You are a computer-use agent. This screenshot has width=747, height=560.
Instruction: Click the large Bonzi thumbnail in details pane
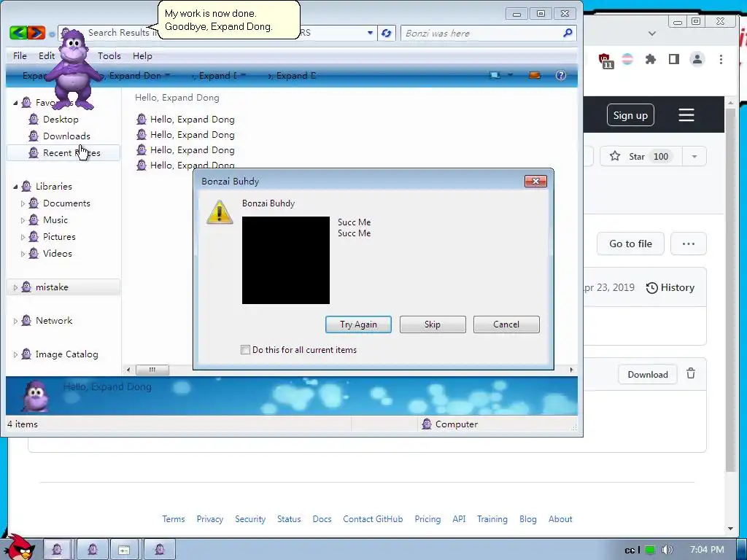click(35, 396)
